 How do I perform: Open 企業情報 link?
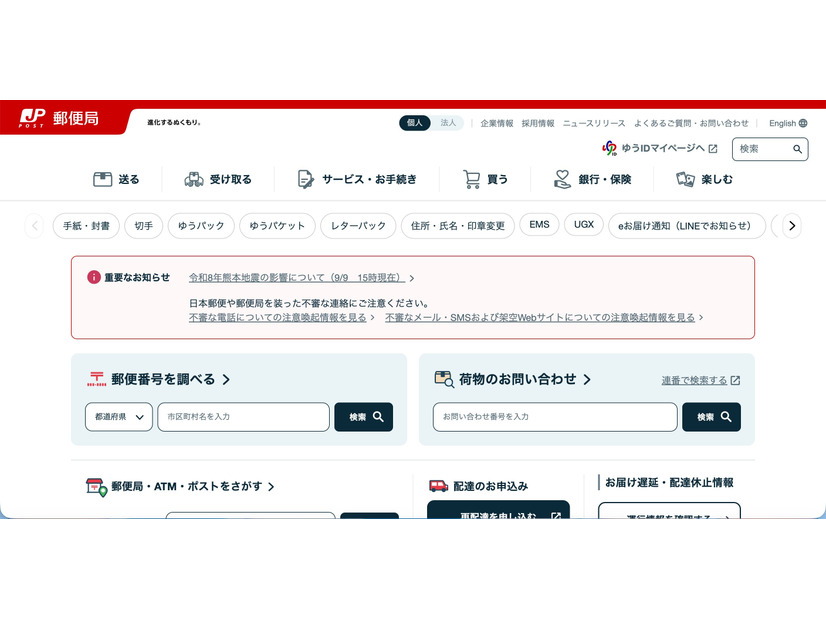point(497,123)
